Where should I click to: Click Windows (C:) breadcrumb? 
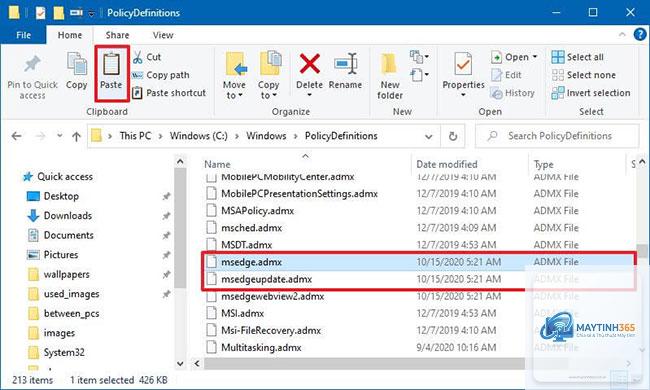click(x=199, y=136)
